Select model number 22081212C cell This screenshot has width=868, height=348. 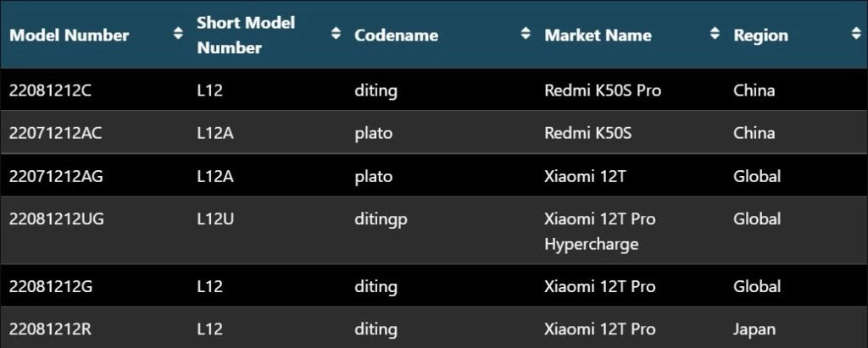coord(50,91)
